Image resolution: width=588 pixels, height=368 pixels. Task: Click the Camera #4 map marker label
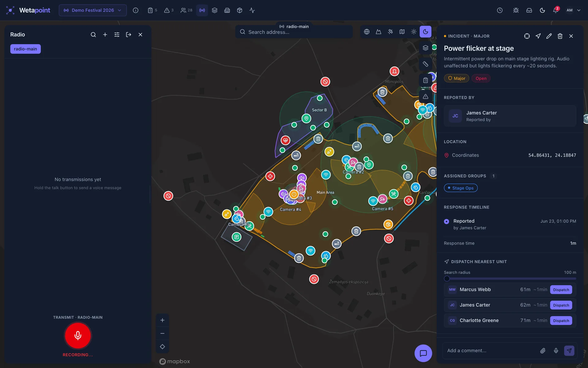290,209
